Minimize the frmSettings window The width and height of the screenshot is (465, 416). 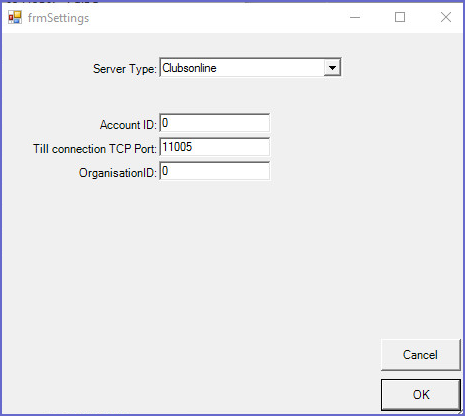coord(355,17)
